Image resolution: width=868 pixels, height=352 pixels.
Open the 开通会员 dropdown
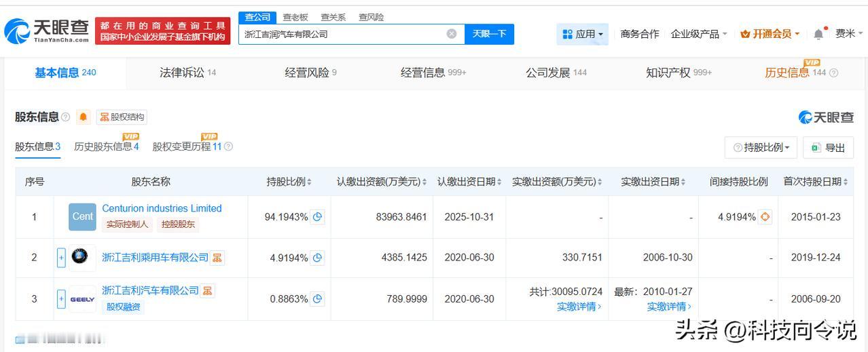pos(770,34)
